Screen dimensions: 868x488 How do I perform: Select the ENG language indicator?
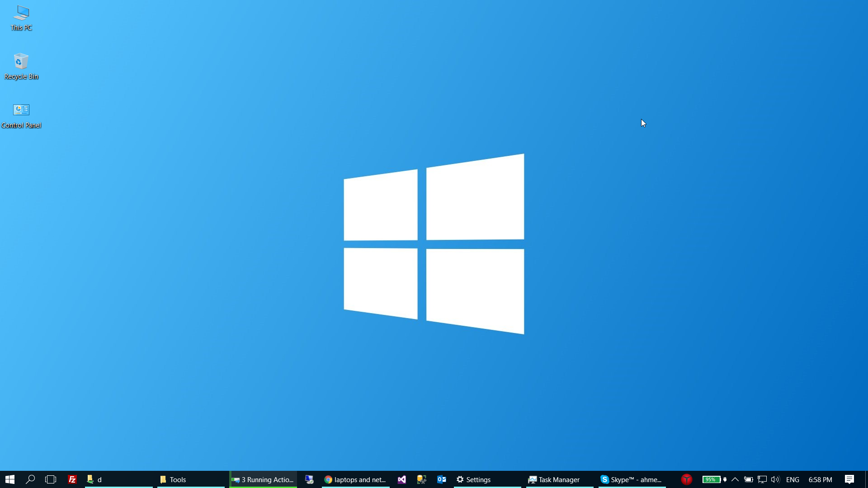(x=793, y=479)
